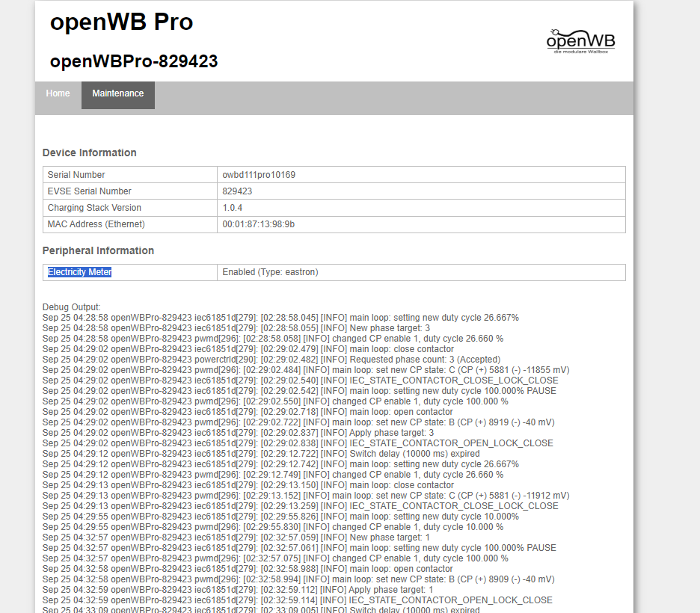Click log line Apply phase target: 3
The height and width of the screenshot is (613, 700).
[x=238, y=433]
